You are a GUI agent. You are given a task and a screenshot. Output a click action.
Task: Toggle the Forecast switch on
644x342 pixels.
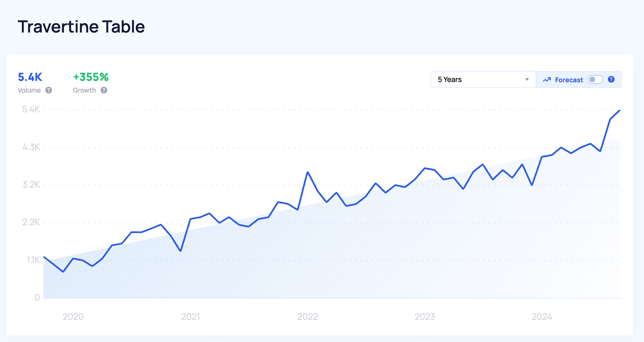[x=595, y=80]
